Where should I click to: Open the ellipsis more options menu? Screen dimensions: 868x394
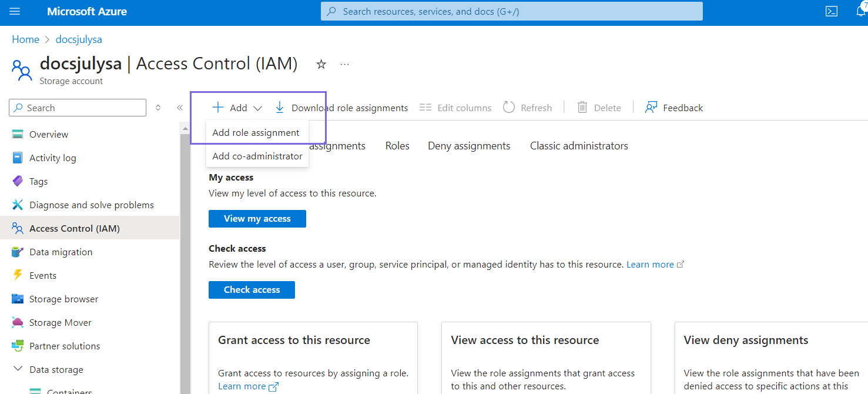[345, 64]
